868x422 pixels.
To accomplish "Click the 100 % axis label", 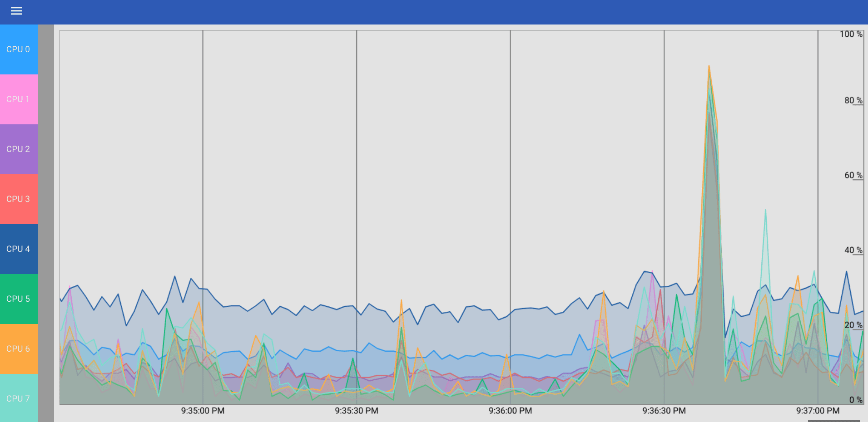I will click(851, 34).
